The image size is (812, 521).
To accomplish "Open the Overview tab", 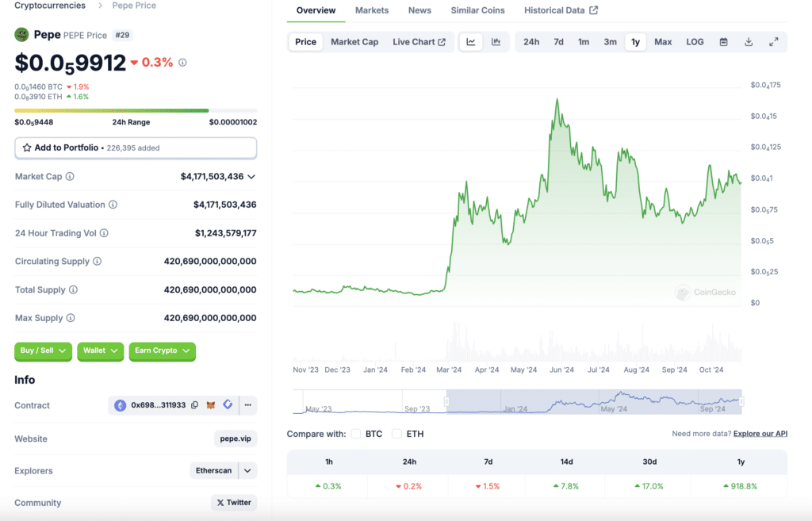I will (x=316, y=10).
